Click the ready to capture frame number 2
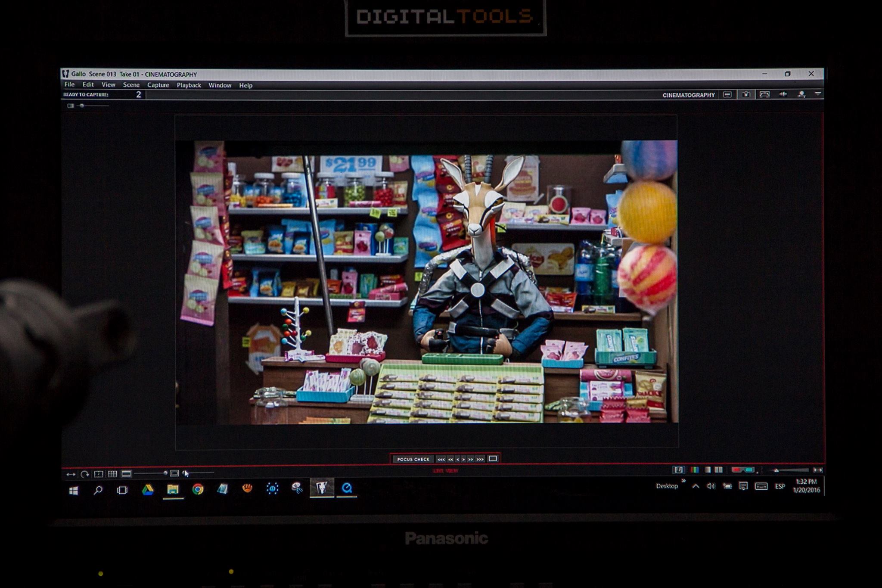The width and height of the screenshot is (882, 588). click(138, 94)
